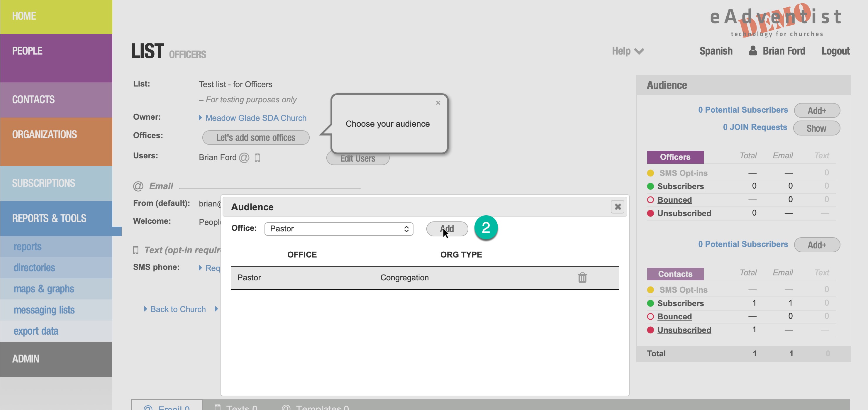Click Let's add some offices button
This screenshot has width=868, height=410.
[x=255, y=138]
